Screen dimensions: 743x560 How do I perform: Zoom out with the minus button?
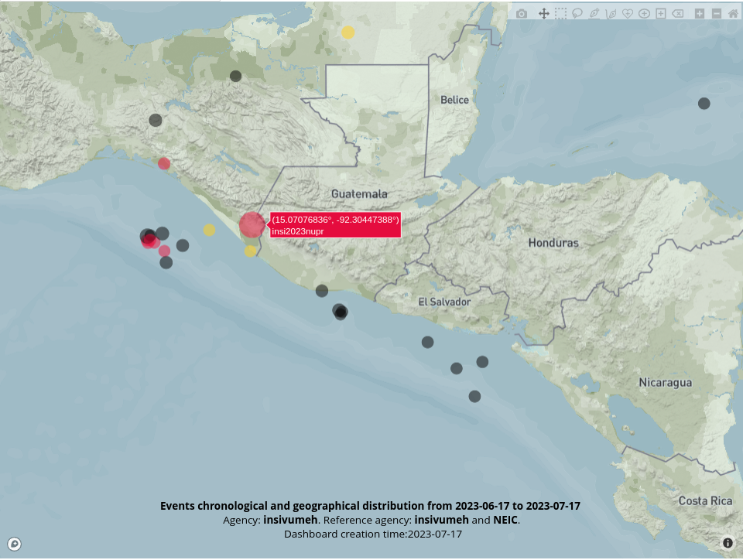716,14
